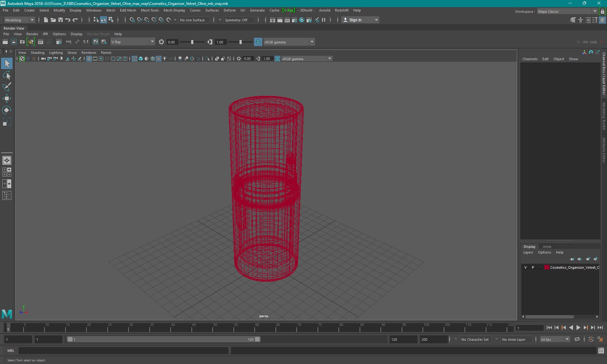Set real size with the 1:1 button
The image size is (607, 364).
click(x=86, y=42)
